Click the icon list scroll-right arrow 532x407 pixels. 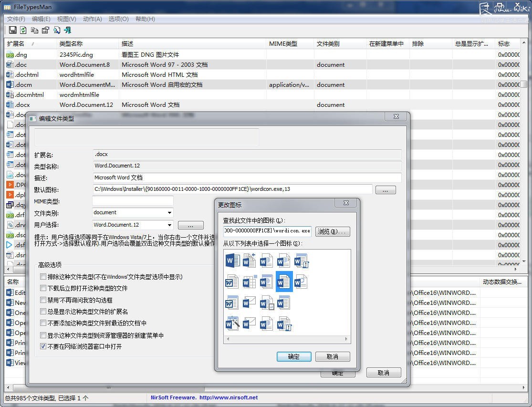tap(346, 339)
